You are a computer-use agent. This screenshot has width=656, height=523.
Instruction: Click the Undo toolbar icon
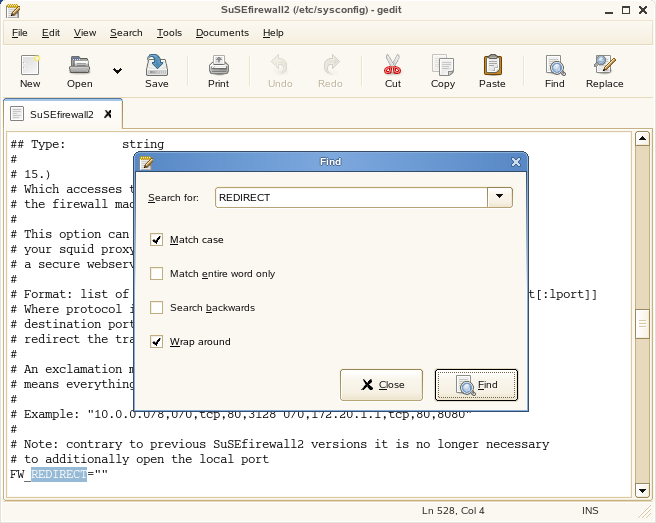(280, 71)
